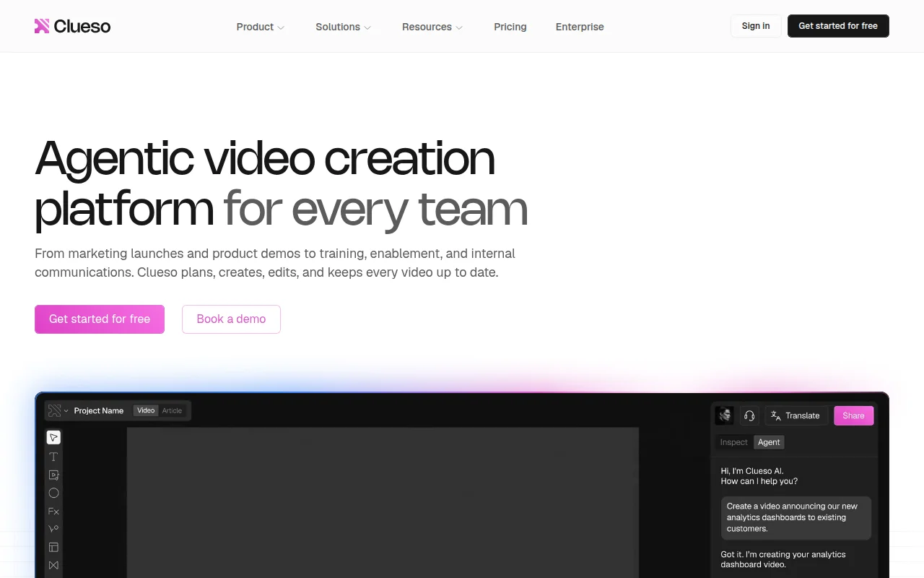This screenshot has height=578, width=924.
Task: Click the Clueso logo in the header
Action: pos(72,27)
